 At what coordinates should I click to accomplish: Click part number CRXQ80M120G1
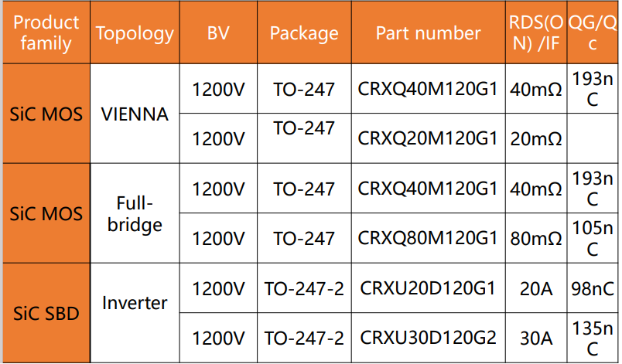point(429,238)
